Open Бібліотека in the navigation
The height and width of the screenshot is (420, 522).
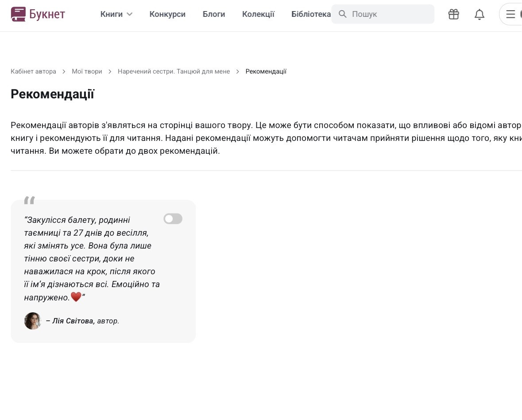tap(311, 14)
